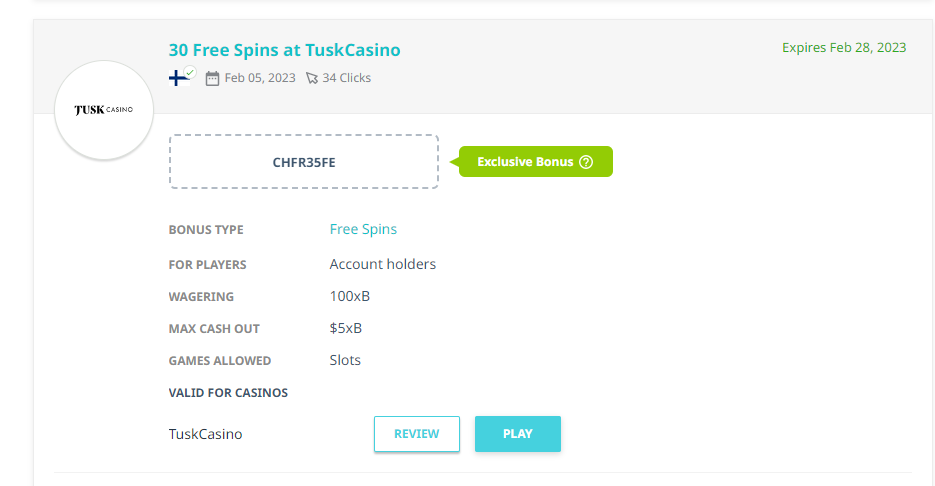Select the TuskCasino name under Valid For Casinos
This screenshot has width=935, height=486.
(x=205, y=434)
